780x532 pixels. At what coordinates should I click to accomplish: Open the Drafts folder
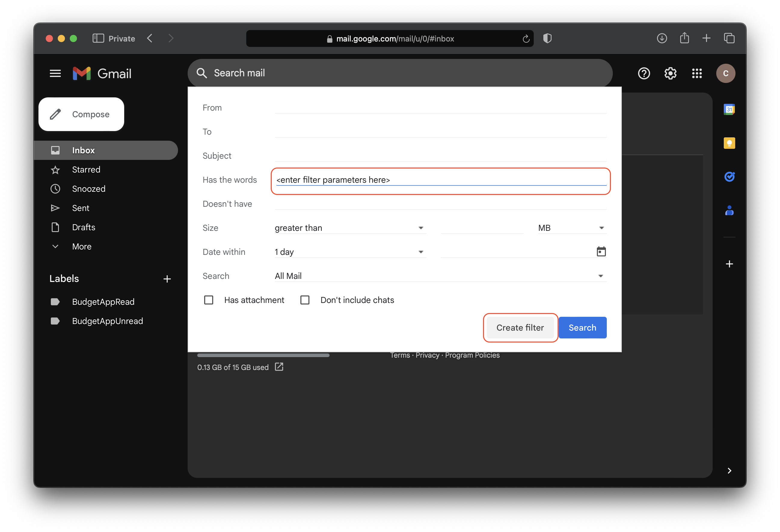(84, 228)
